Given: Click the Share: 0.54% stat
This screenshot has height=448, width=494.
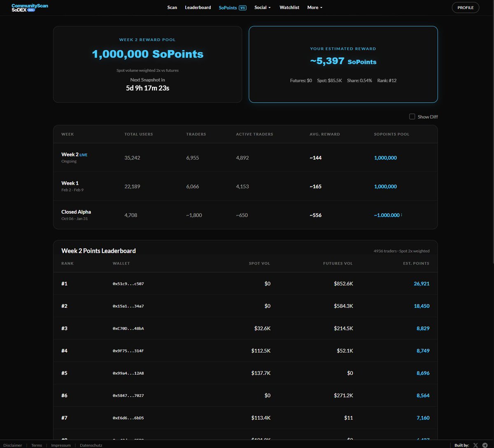Looking at the screenshot, I should pos(359,81).
